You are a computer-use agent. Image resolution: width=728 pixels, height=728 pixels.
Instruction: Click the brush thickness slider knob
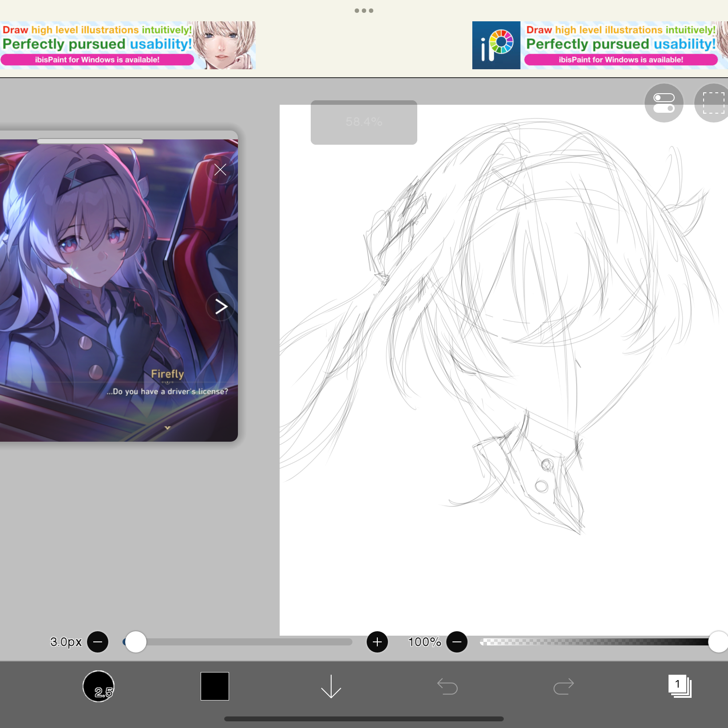136,642
